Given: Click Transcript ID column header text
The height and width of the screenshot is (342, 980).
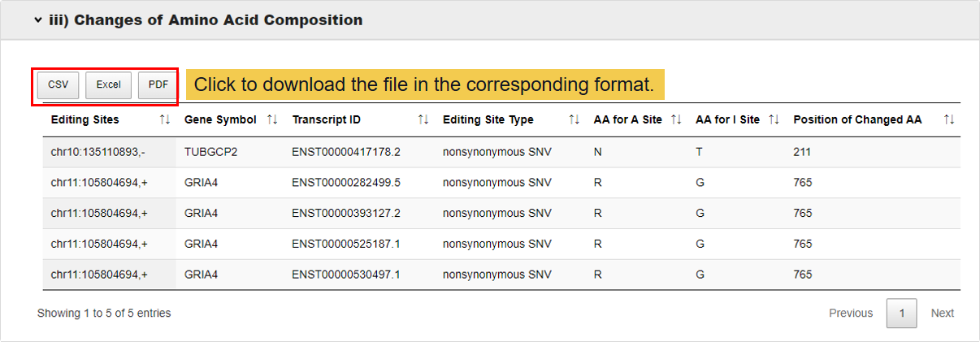Looking at the screenshot, I should 327,119.
